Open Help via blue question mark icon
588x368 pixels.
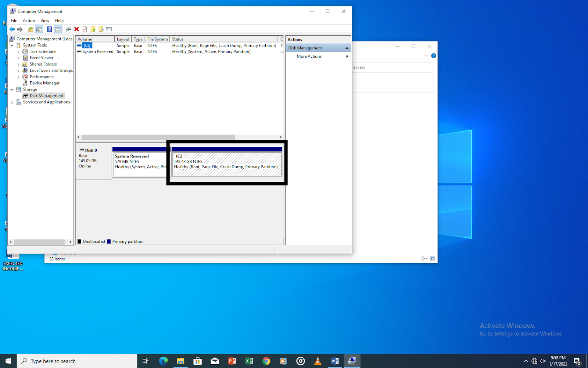[x=49, y=29]
